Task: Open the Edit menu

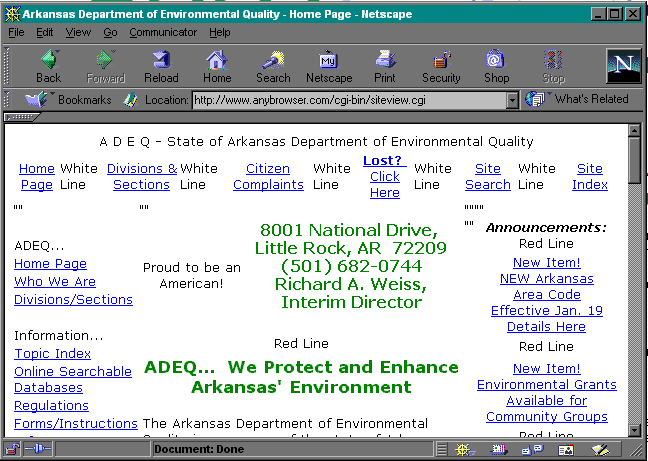Action: [45, 32]
